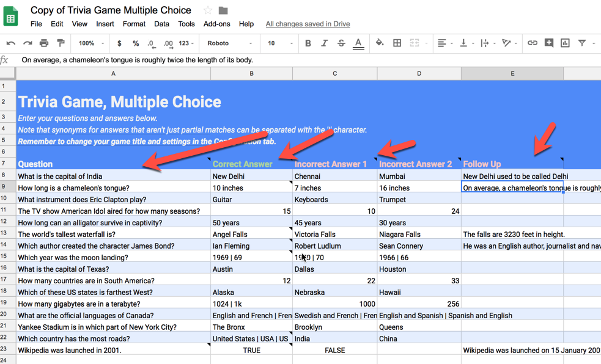
Task: Select the 'Robert Ludlum' cell
Action: [334, 246]
